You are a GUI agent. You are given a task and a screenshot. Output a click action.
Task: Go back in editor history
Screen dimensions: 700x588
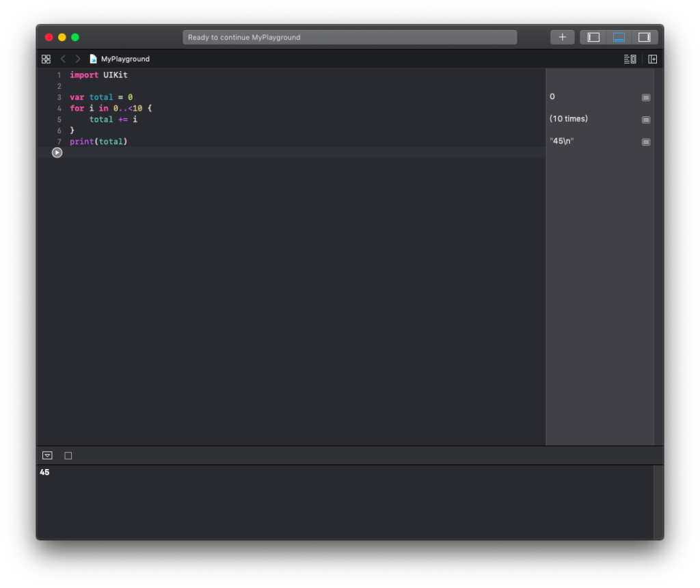63,59
